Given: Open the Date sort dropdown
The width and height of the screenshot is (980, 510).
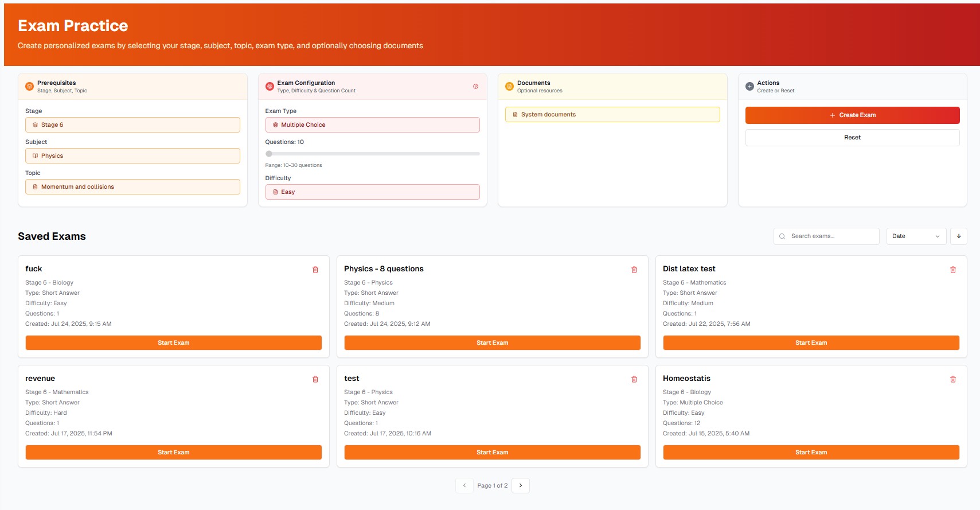Looking at the screenshot, I should click(x=916, y=236).
